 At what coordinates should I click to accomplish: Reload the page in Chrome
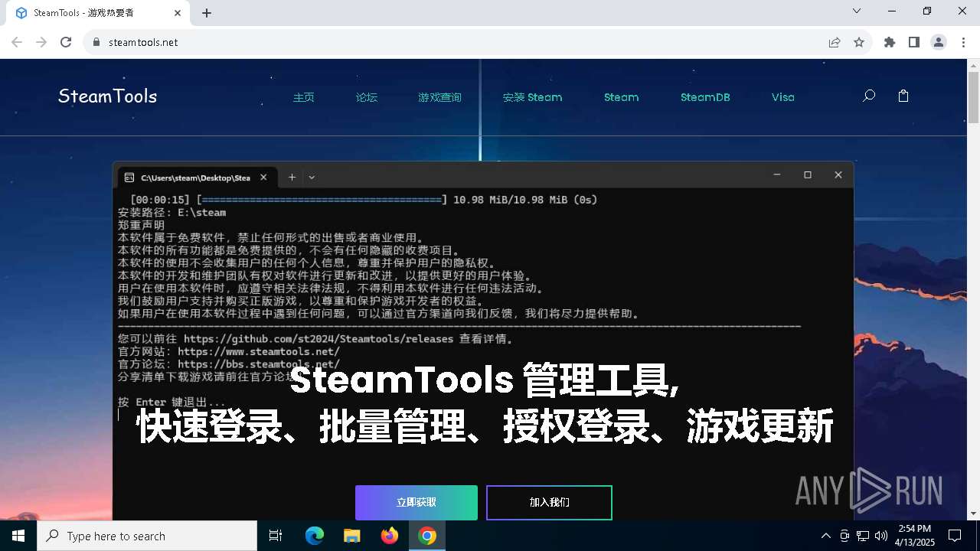[x=66, y=42]
